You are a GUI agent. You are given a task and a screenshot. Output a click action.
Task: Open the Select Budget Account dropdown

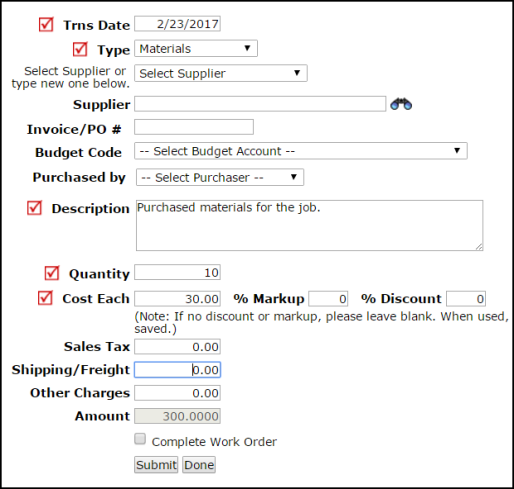coord(301,151)
